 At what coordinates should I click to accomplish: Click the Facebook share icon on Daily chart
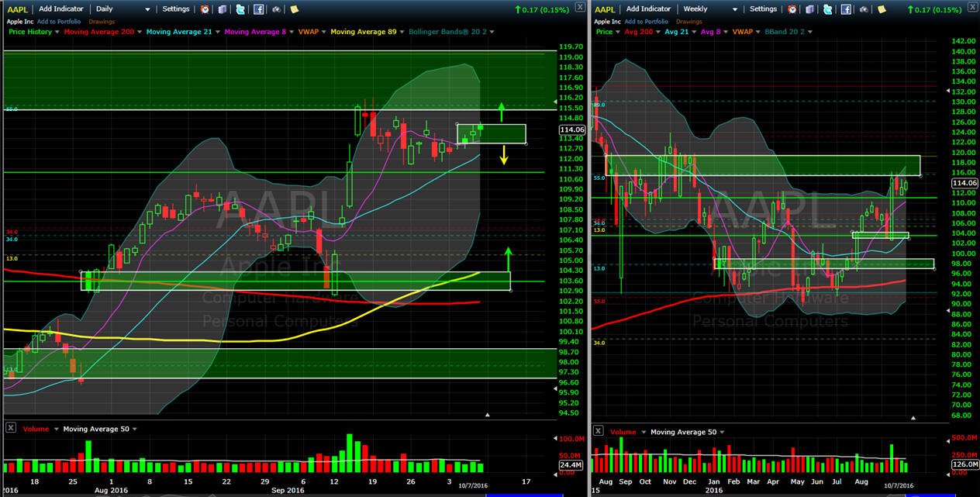pyautogui.click(x=258, y=9)
